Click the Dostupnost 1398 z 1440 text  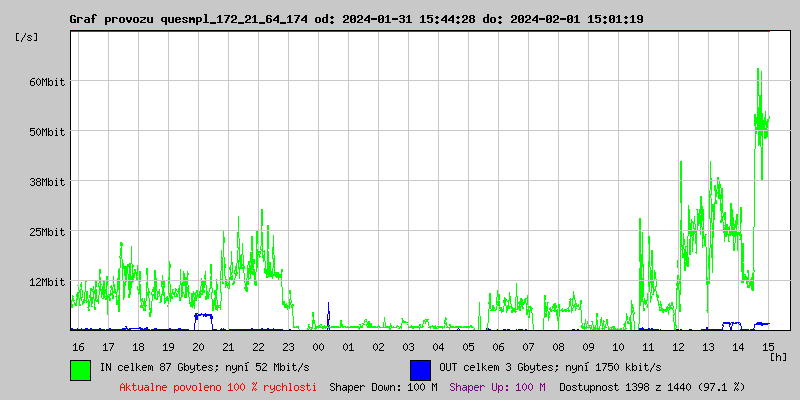click(x=652, y=387)
